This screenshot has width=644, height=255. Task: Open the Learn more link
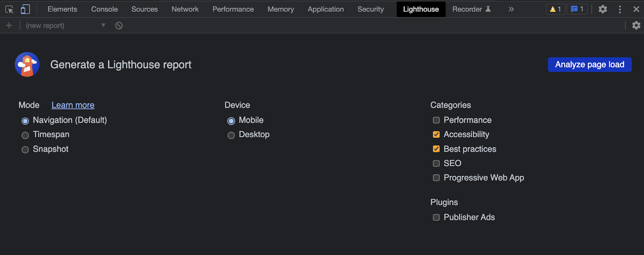pyautogui.click(x=73, y=105)
